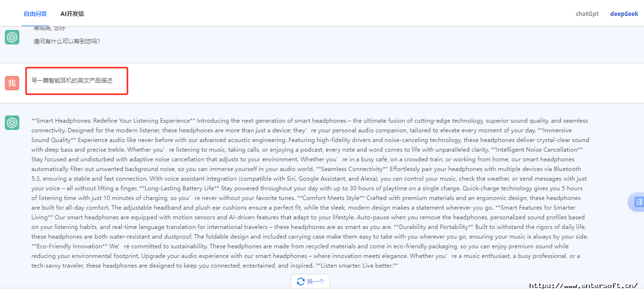The height and width of the screenshot is (300, 644).
Task: Switch to the 自由问答 tab
Action: coord(35,14)
